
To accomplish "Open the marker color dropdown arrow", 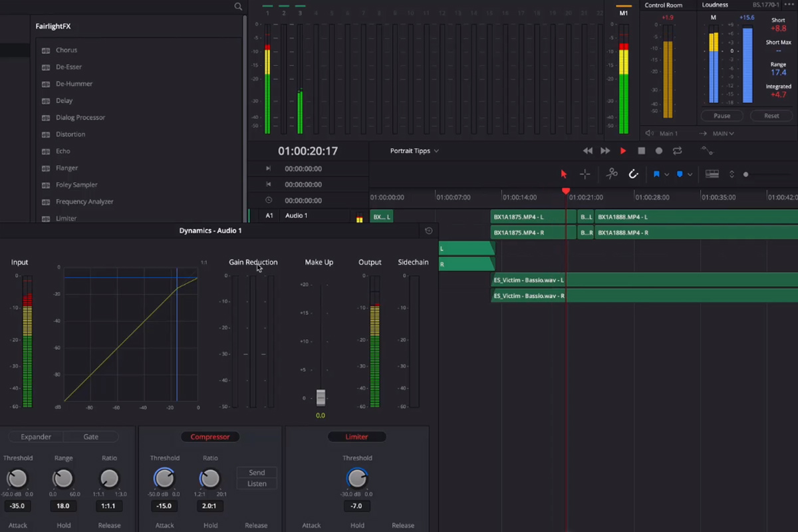I will point(690,175).
